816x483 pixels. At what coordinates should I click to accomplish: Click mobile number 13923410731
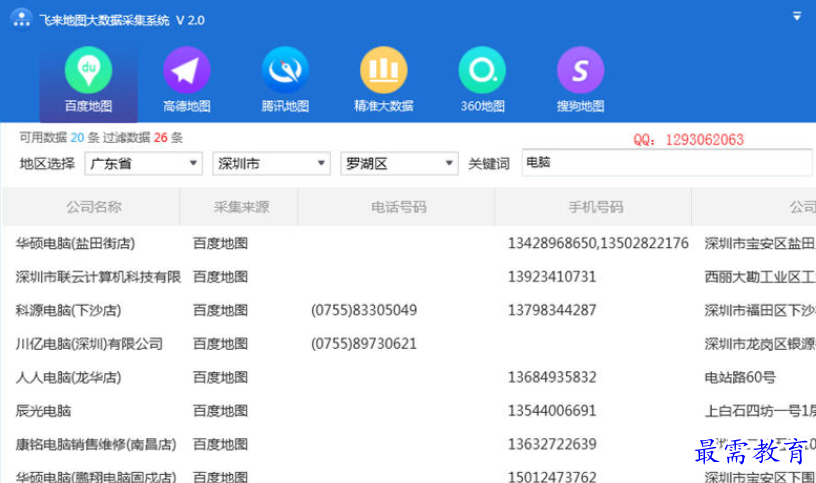[552, 277]
